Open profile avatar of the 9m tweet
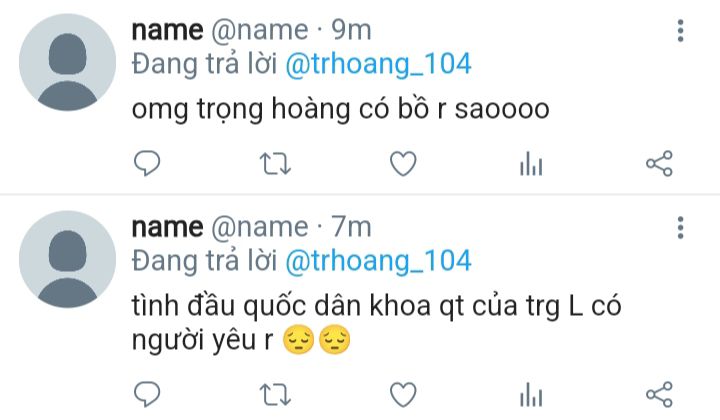Viewport: 720px width, 420px height. point(68,62)
